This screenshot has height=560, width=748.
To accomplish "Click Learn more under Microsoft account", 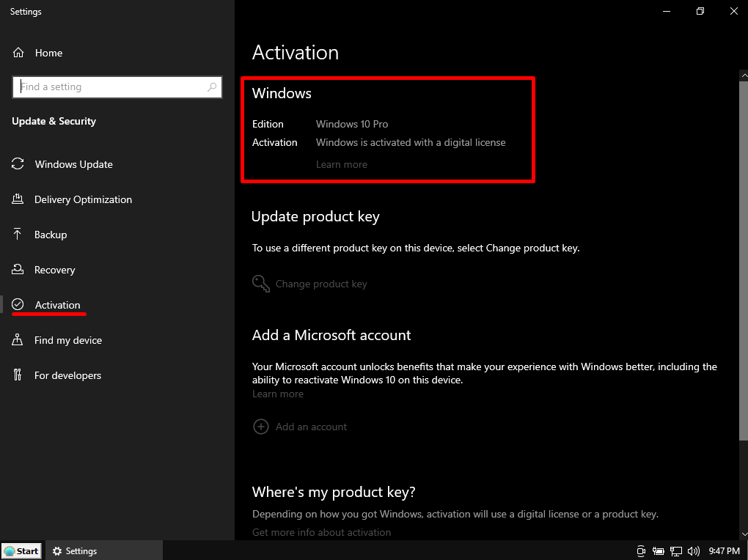I will 278,394.
